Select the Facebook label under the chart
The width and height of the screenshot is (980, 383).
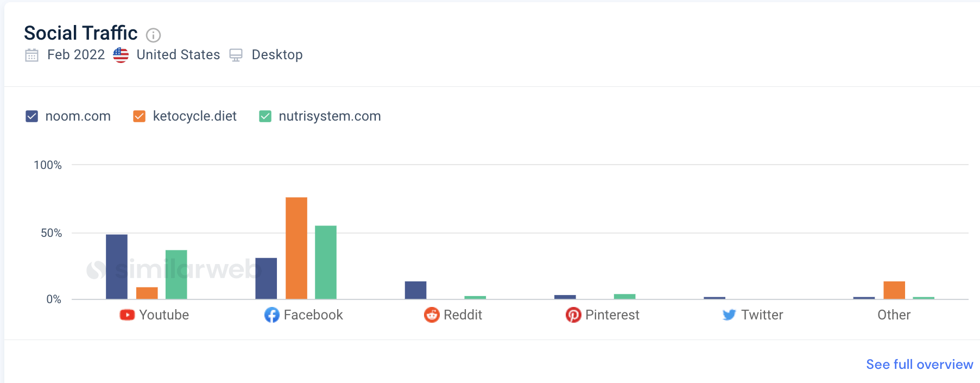pos(314,315)
